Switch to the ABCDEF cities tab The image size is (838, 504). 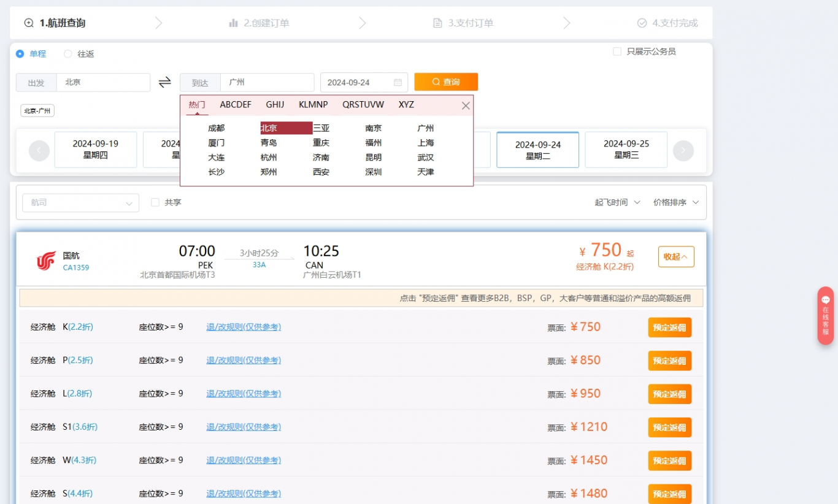point(236,105)
